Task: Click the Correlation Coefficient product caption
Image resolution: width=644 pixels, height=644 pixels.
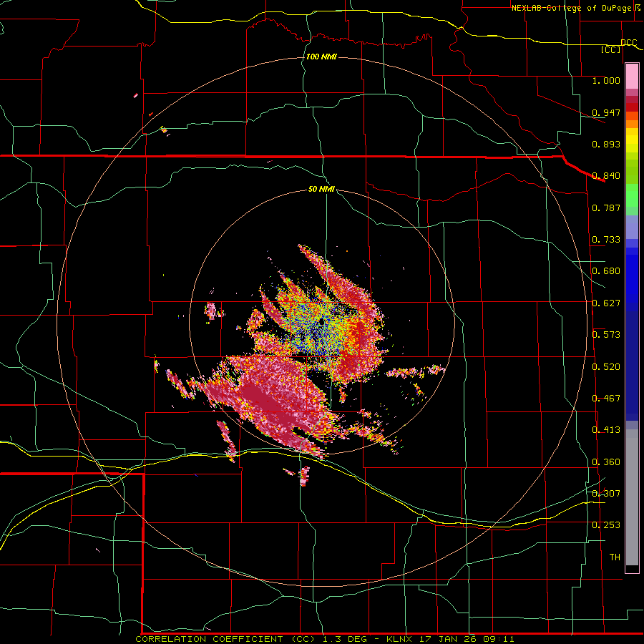Action: click(x=325, y=639)
